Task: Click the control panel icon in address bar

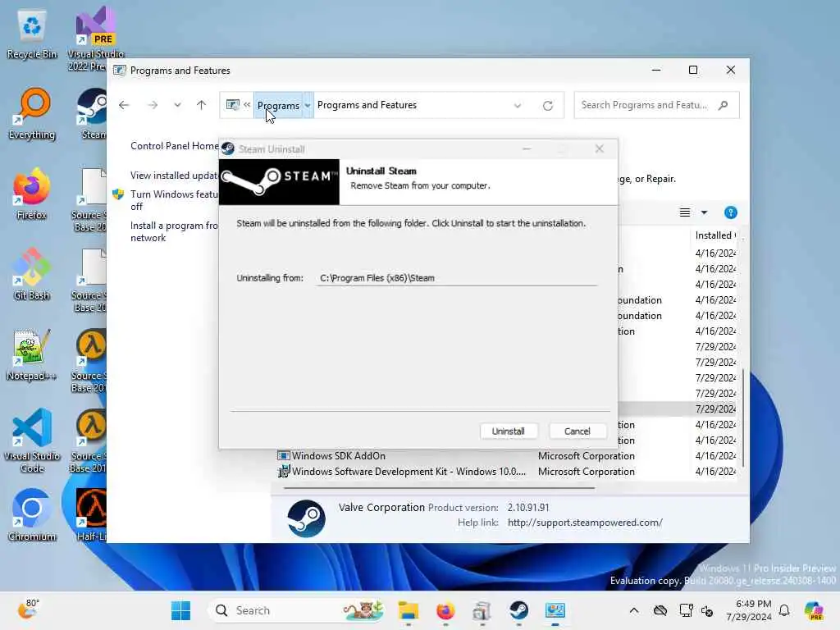Action: (232, 105)
